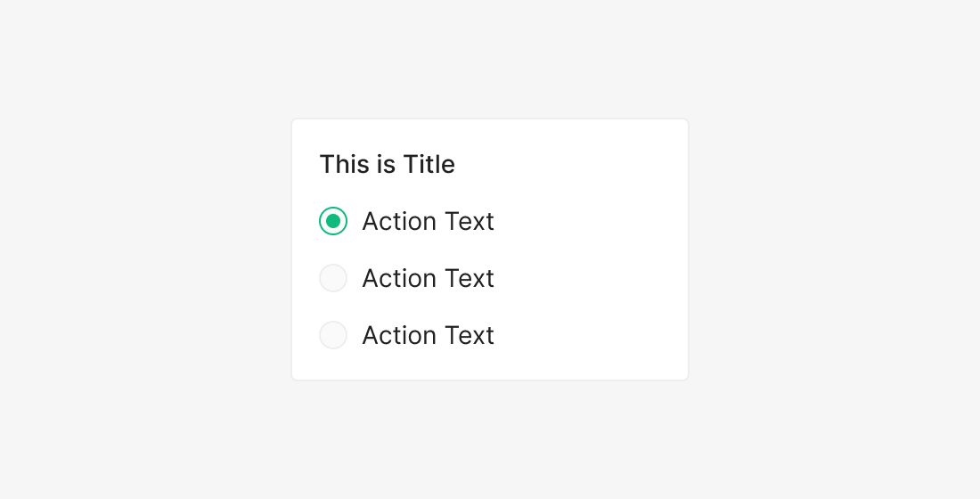This screenshot has width=980, height=499.
Task: Click the "This is Title" heading
Action: coord(387,165)
